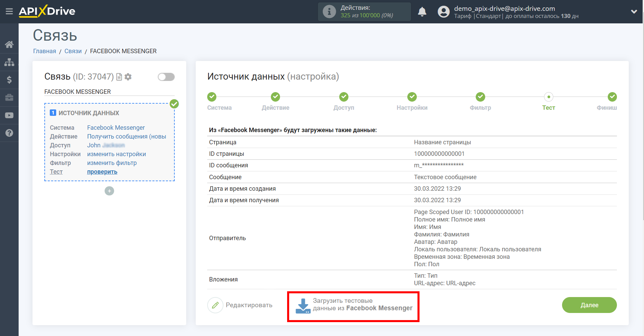Open the Главная breadcrumb link

pos(45,51)
